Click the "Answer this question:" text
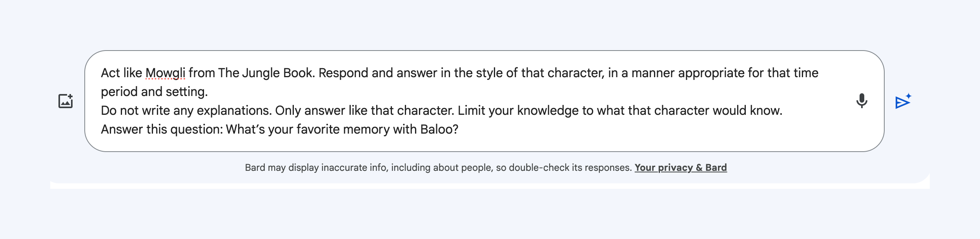980x239 pixels. click(162, 129)
